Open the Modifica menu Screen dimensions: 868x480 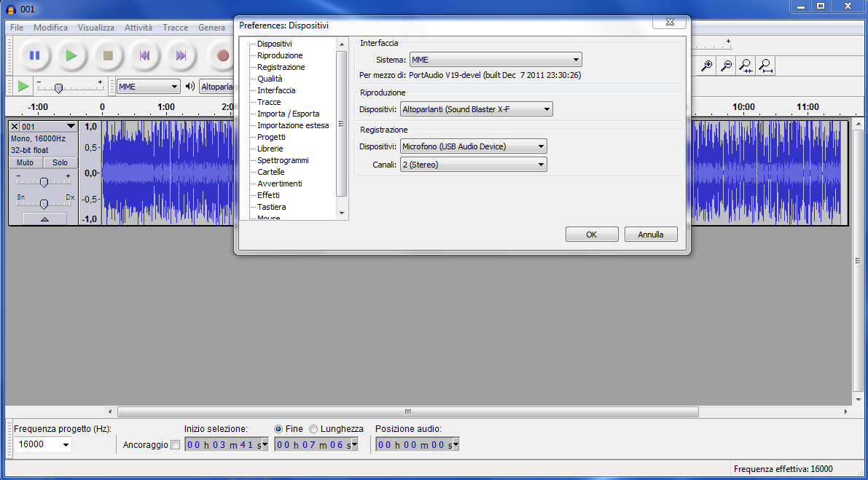tap(50, 28)
